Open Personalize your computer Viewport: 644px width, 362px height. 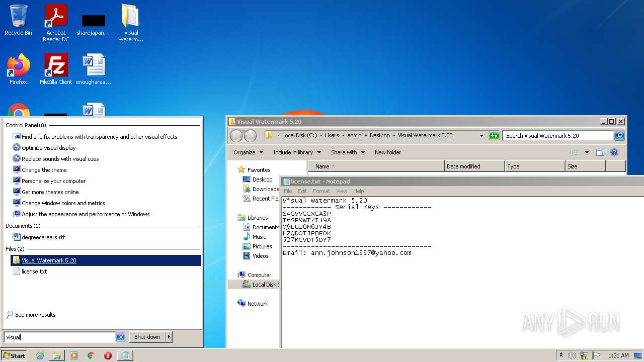pyautogui.click(x=53, y=181)
